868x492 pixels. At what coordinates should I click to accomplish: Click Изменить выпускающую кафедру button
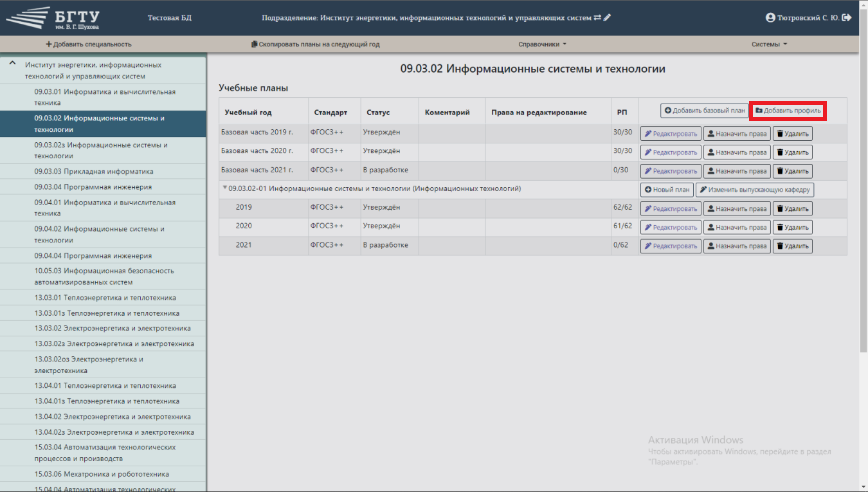coord(755,190)
